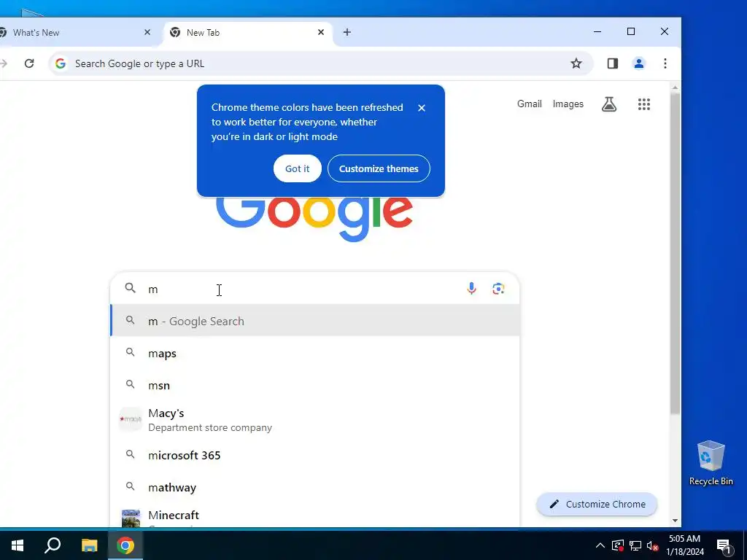Click the scrollbar down arrow
747x560 pixels.
[675, 521]
